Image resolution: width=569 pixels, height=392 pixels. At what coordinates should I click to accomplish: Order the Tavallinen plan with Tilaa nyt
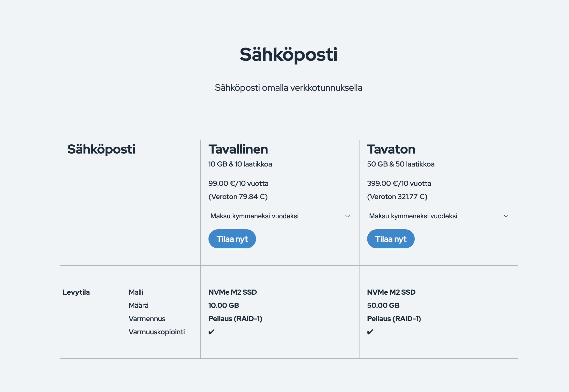[232, 239]
